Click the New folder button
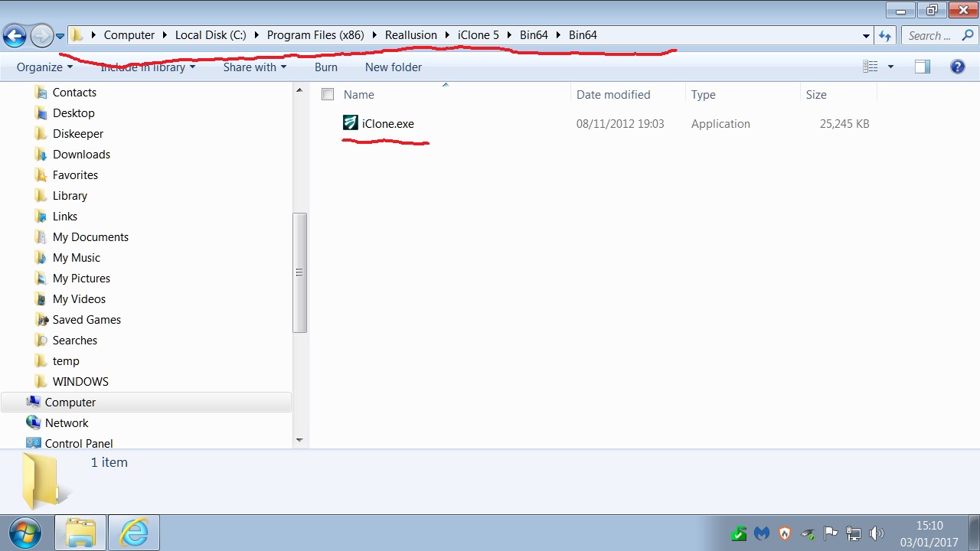 point(394,67)
